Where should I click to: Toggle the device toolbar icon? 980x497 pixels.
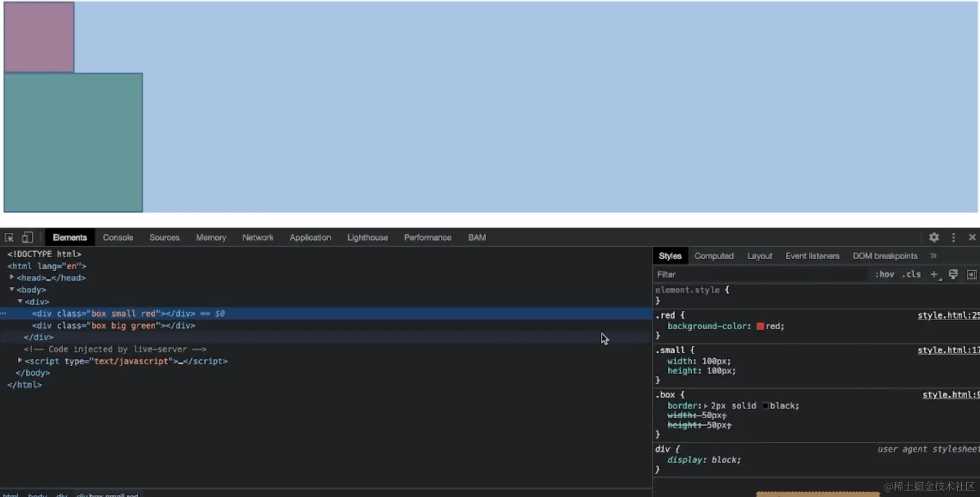coord(27,238)
